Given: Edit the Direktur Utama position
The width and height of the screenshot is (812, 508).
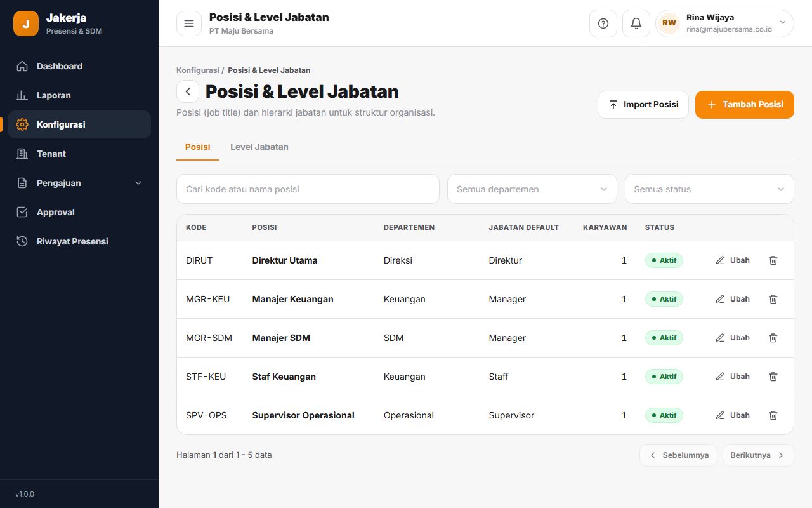Looking at the screenshot, I should pos(733,260).
